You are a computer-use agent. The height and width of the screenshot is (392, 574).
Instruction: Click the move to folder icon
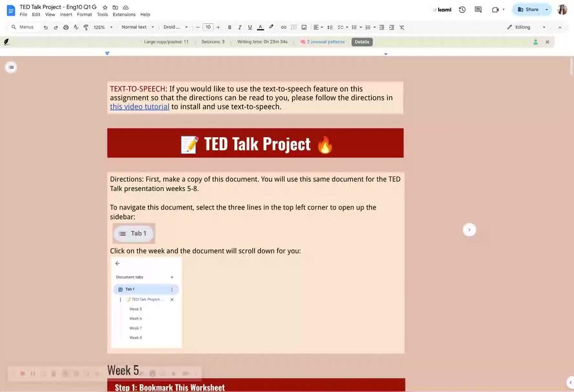pos(115,8)
